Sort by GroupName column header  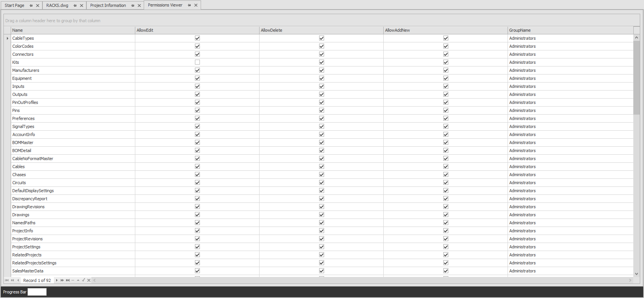[x=570, y=30]
